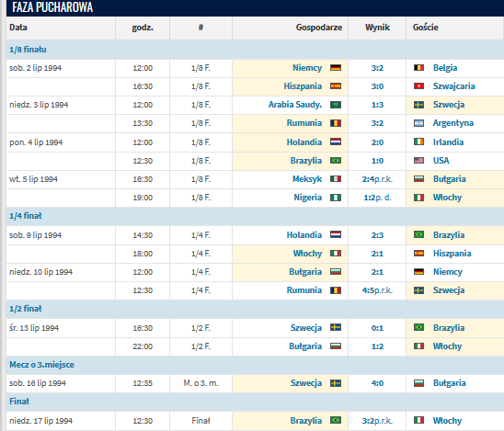Viewport: 504px width, 431px height.
Task: Open the 4:5 p.r.k. result of Rumunia vs Szwecja
Action: [377, 290]
